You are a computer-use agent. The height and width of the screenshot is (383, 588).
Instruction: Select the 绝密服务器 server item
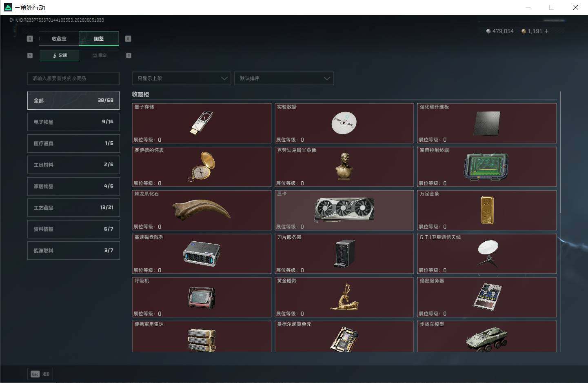[x=487, y=297]
